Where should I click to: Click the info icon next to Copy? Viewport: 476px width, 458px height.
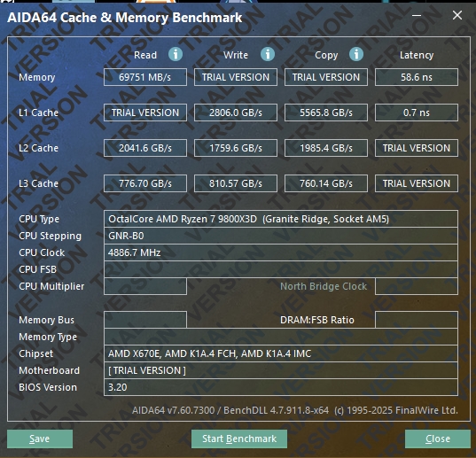[356, 55]
